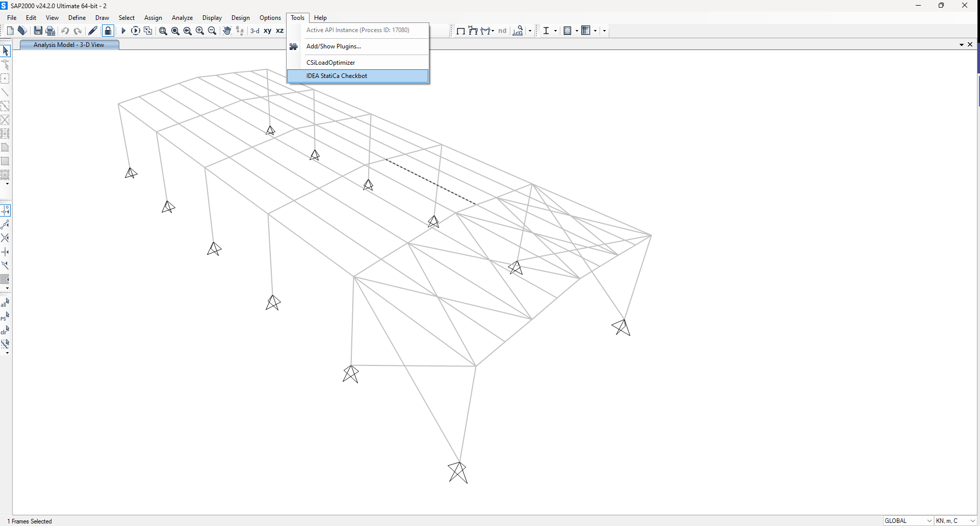Click the Print icon in toolbar
980x526 pixels.
click(x=50, y=31)
